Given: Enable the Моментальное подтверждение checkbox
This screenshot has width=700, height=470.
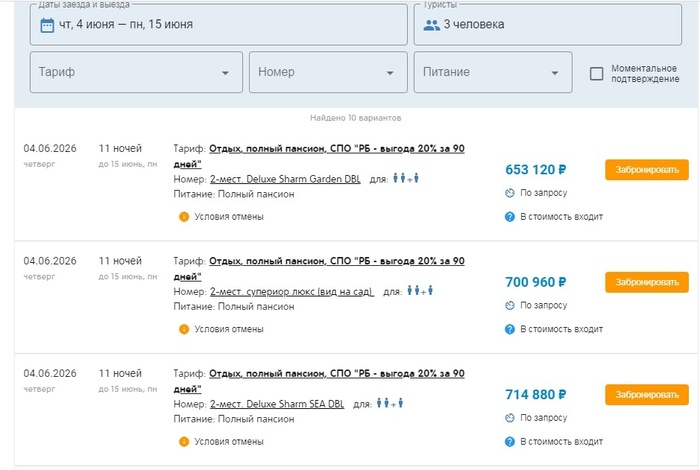Looking at the screenshot, I should click(x=597, y=73).
